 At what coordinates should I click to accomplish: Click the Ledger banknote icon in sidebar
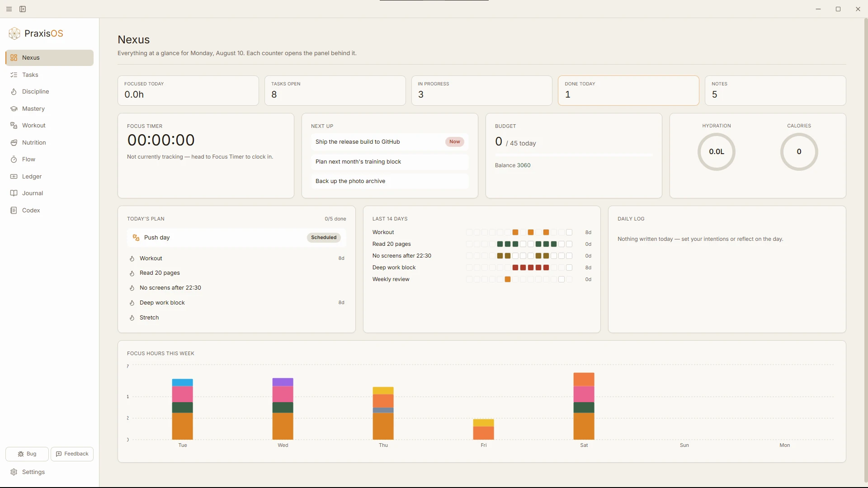14,177
